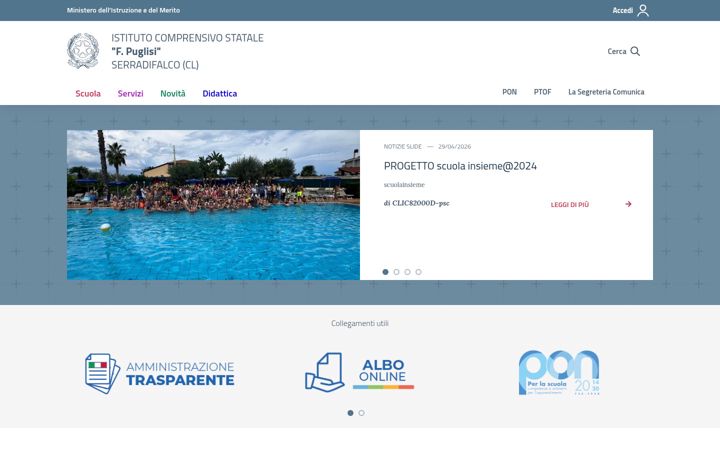Click the swimming pool slide photo
Viewport: 720px width, 450px height.
tap(214, 205)
